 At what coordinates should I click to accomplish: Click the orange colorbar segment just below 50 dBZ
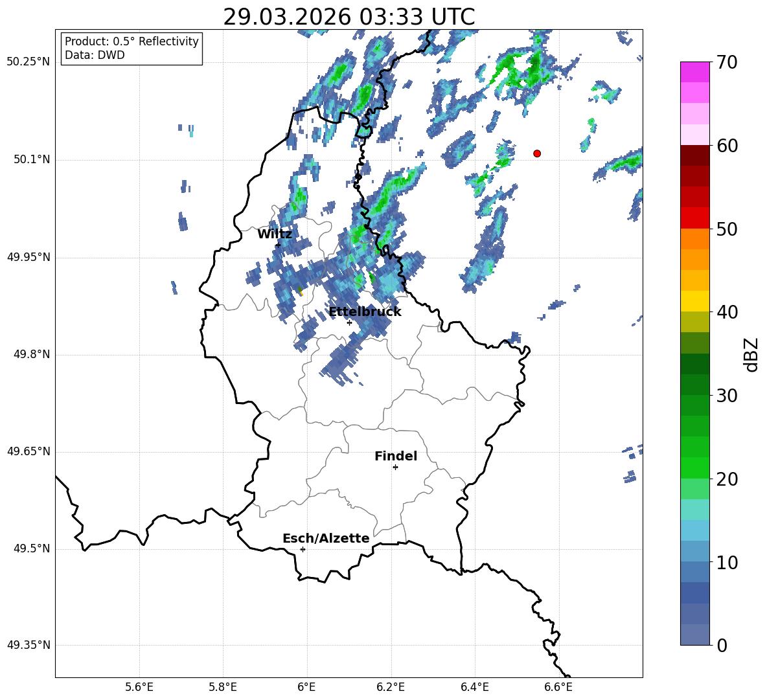695,239
